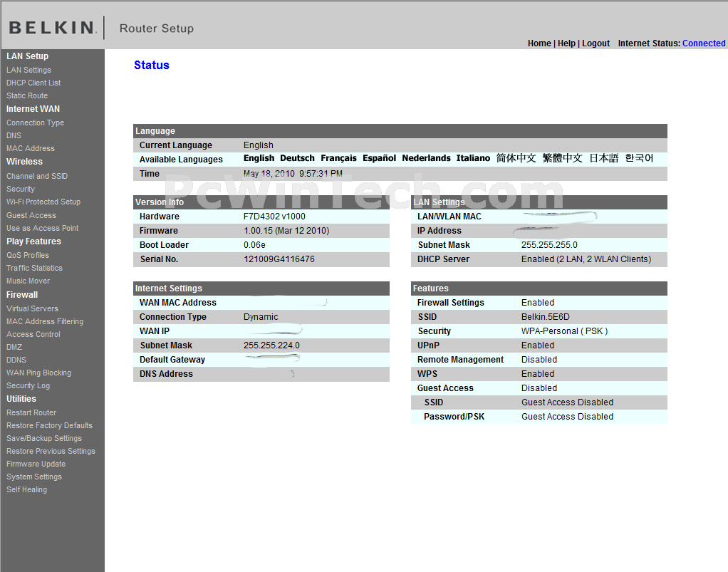Image resolution: width=728 pixels, height=572 pixels.
Task: Open MAC Address under Internet WAN
Action: coord(31,149)
